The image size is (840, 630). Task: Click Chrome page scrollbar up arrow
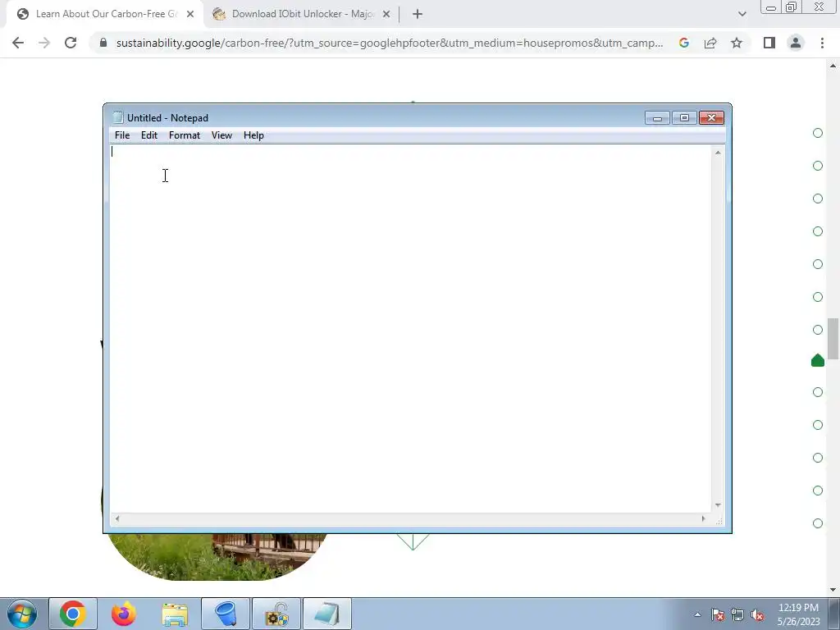click(x=833, y=66)
